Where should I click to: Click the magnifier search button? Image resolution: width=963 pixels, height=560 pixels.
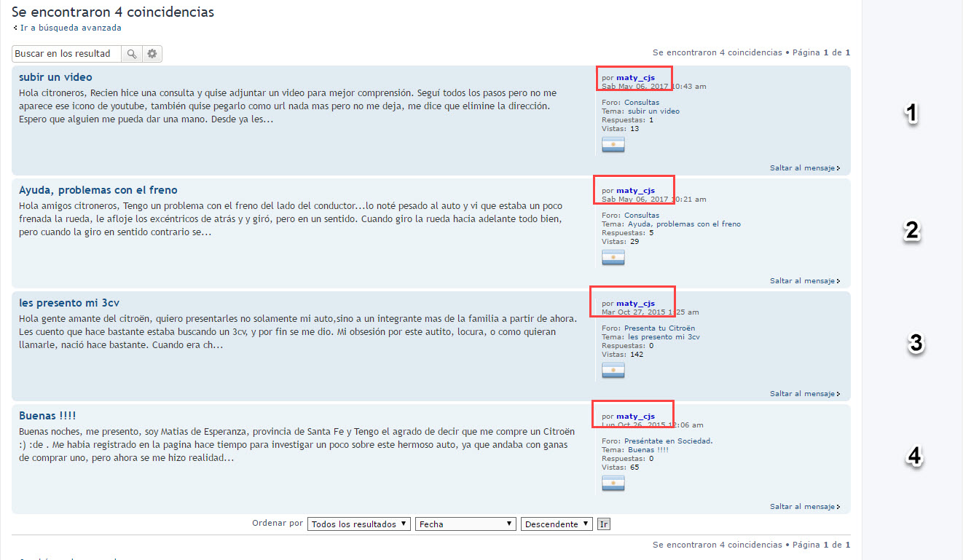(131, 54)
